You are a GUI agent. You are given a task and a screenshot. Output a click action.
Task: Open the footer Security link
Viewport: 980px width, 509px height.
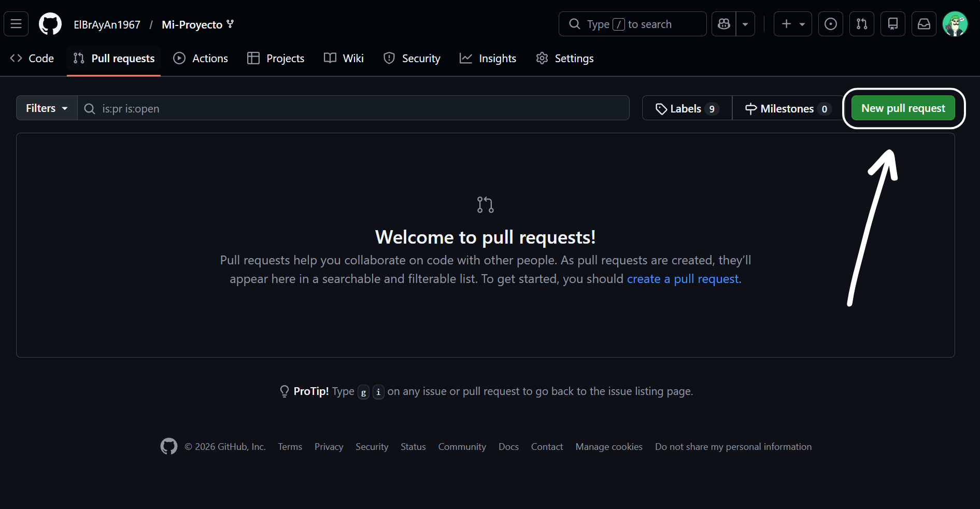click(x=372, y=447)
